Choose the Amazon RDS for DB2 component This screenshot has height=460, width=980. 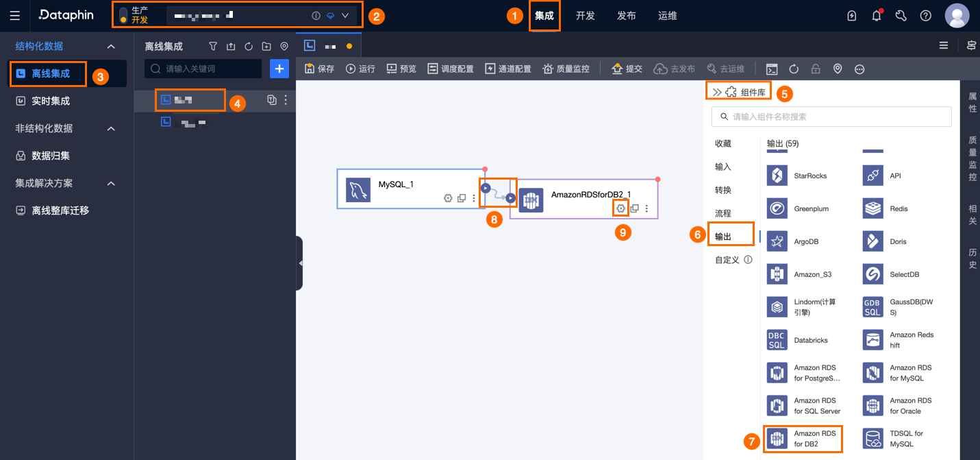tap(804, 439)
